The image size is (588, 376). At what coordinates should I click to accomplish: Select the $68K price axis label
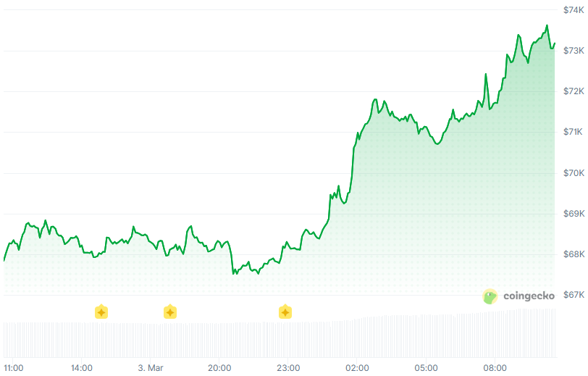[x=574, y=254]
